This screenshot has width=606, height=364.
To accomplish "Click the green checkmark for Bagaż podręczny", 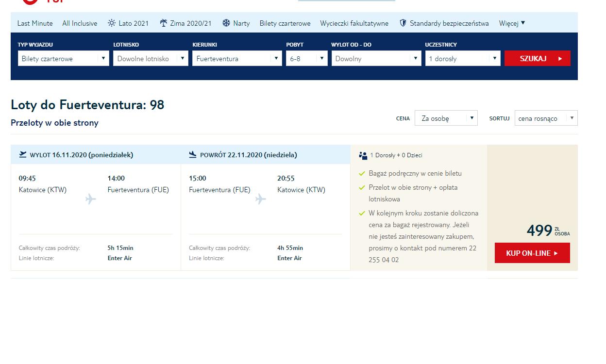I will [362, 173].
